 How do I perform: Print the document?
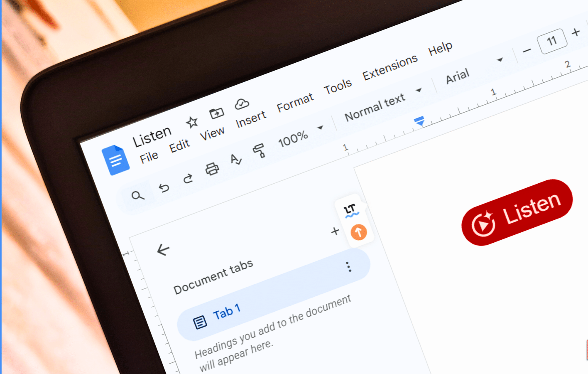pyautogui.click(x=212, y=169)
